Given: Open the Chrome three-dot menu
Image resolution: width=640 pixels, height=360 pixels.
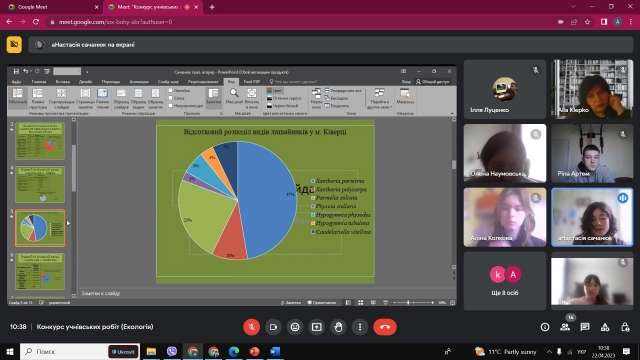Looking at the screenshot, I should pos(631,22).
